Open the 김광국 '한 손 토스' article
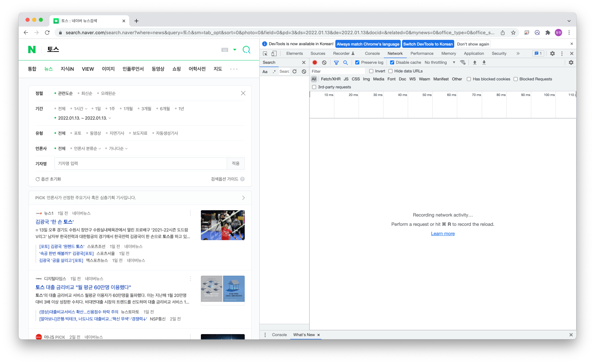595x364 pixels. coord(54,222)
